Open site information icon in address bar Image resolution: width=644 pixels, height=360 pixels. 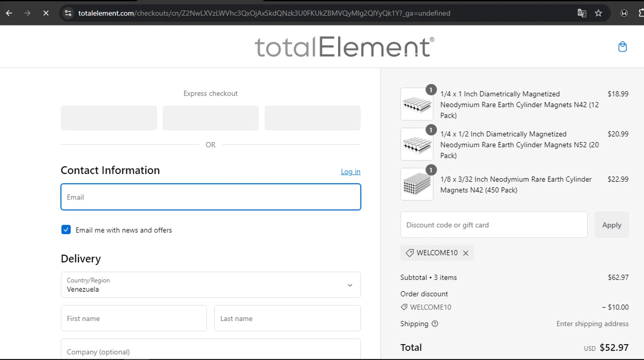coord(68,13)
